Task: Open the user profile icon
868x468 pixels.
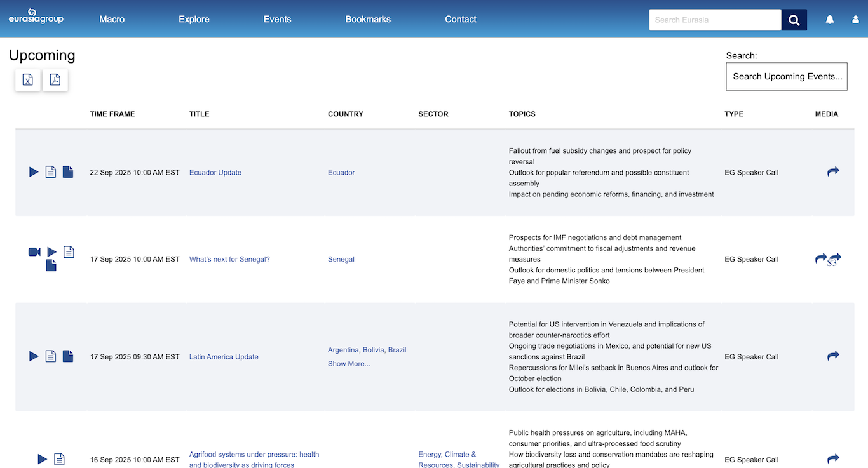Action: [855, 20]
